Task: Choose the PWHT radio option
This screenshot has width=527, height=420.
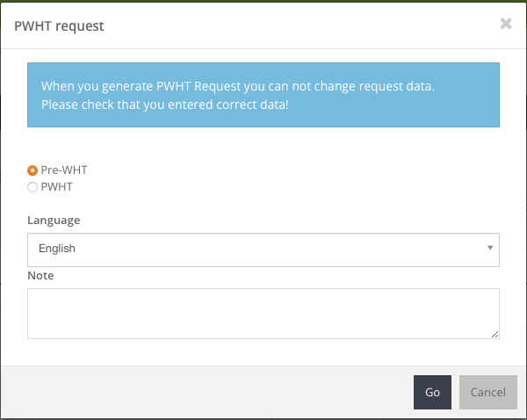Action: (32, 186)
